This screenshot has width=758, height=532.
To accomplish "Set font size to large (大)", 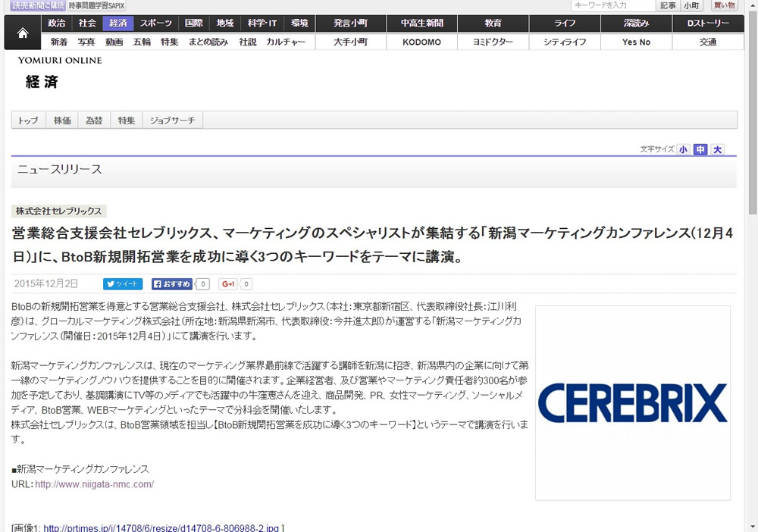I will pyautogui.click(x=717, y=149).
